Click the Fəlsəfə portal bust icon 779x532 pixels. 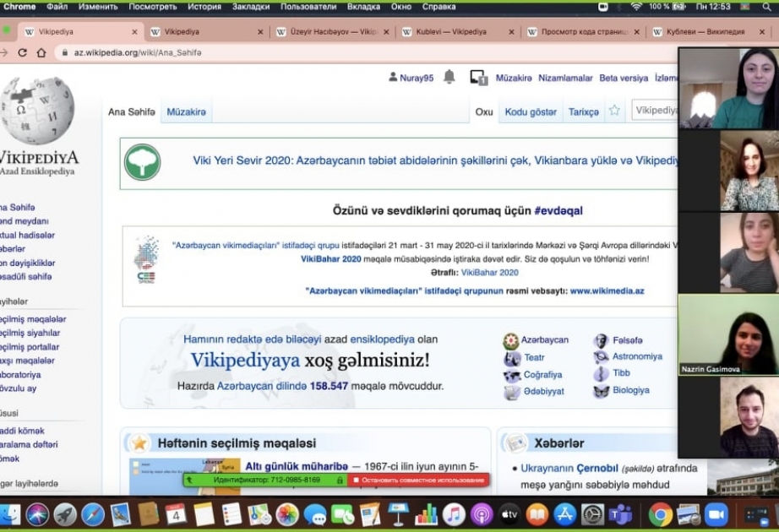pos(601,341)
